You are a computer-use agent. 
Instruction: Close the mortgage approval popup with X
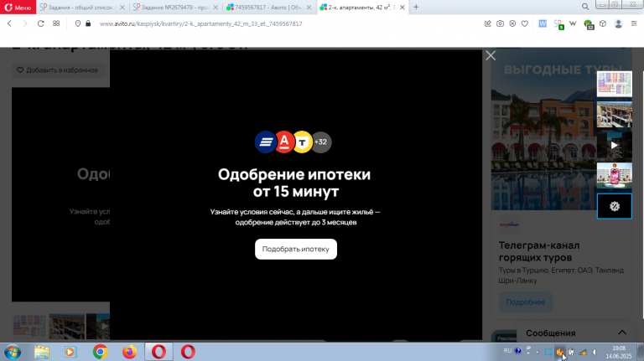(491, 55)
